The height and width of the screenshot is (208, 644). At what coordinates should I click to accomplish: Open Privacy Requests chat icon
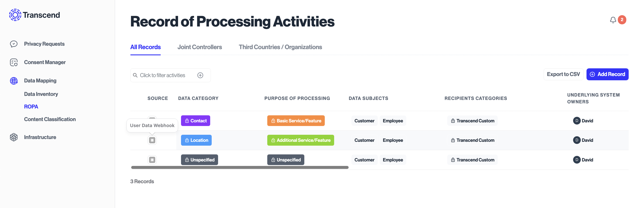click(14, 44)
